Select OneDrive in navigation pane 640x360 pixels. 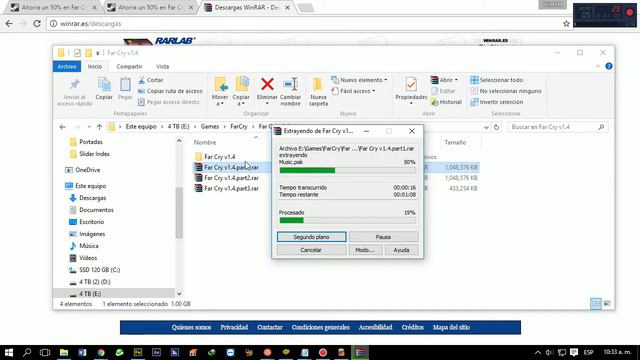(x=83, y=170)
